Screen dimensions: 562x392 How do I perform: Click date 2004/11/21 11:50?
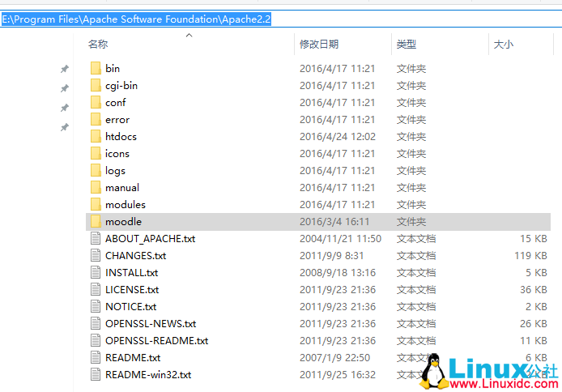[x=340, y=239]
